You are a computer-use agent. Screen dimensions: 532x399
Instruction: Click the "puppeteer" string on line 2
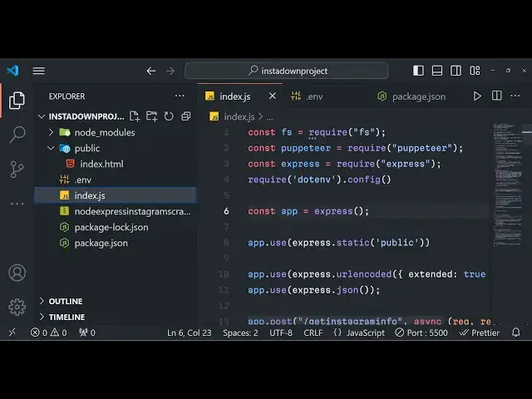pos(423,148)
